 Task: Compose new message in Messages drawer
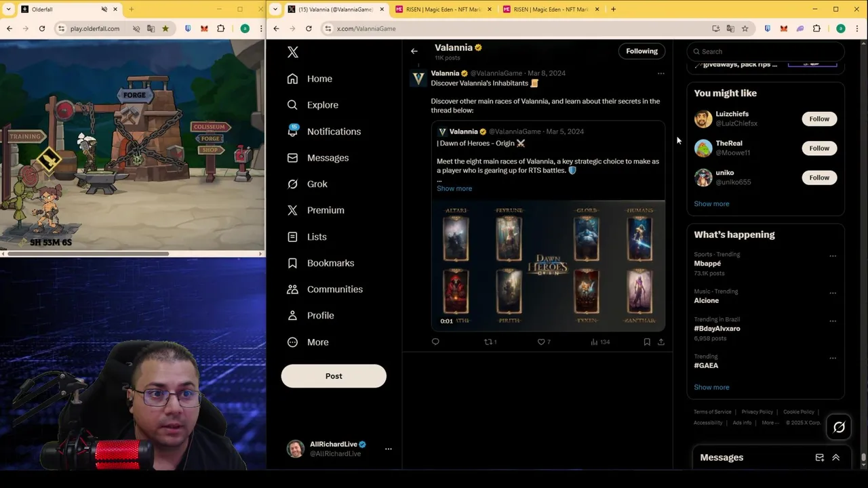[819, 457]
